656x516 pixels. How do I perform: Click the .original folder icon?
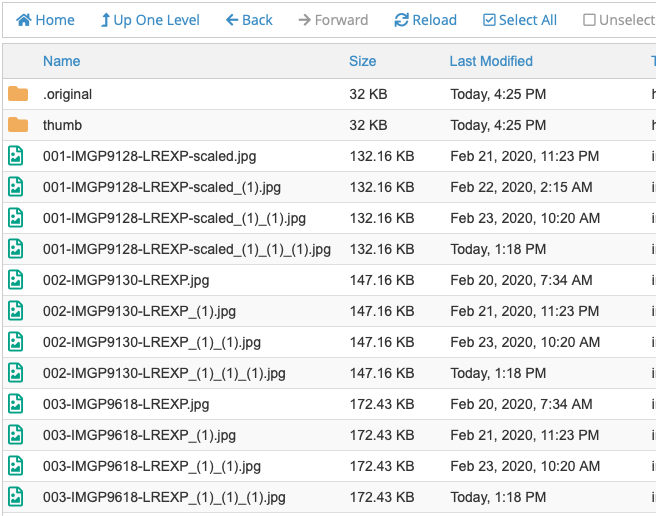click(x=18, y=94)
